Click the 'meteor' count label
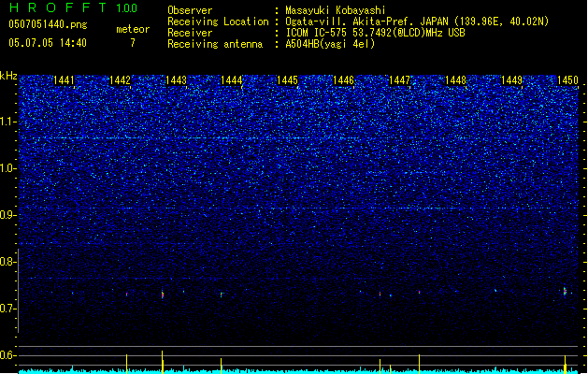Screen dimensions: 588x374 pyautogui.click(x=133, y=29)
